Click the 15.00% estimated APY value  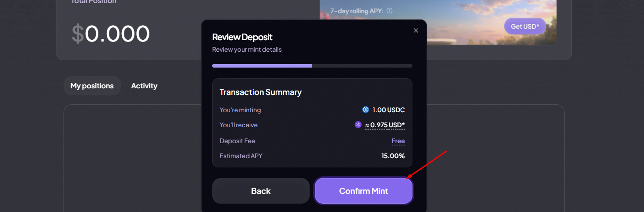393,156
